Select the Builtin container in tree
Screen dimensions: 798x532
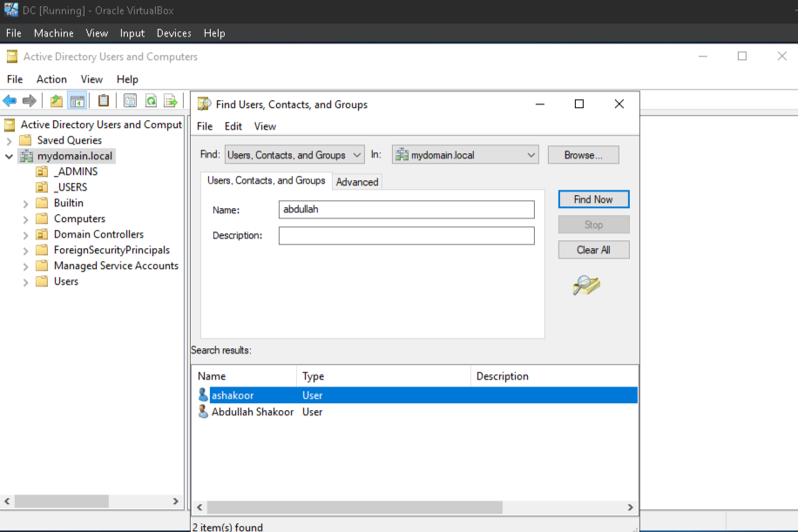pos(68,203)
